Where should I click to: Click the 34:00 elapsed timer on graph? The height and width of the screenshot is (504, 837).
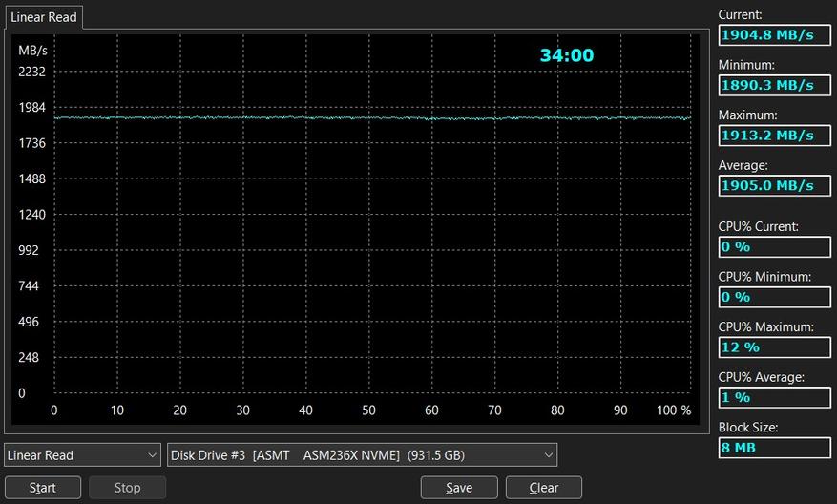point(567,55)
